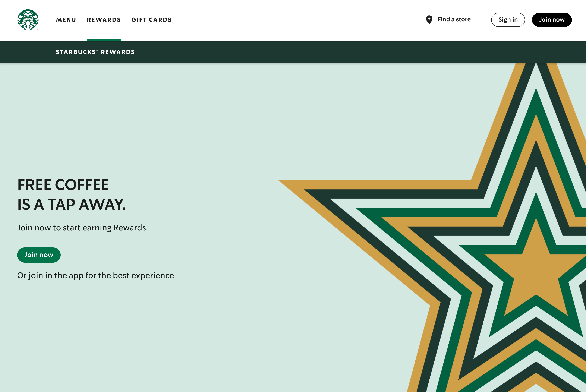The height and width of the screenshot is (392, 586).
Task: Click the STARBUCKS REWARDS banner tab
Action: click(95, 52)
